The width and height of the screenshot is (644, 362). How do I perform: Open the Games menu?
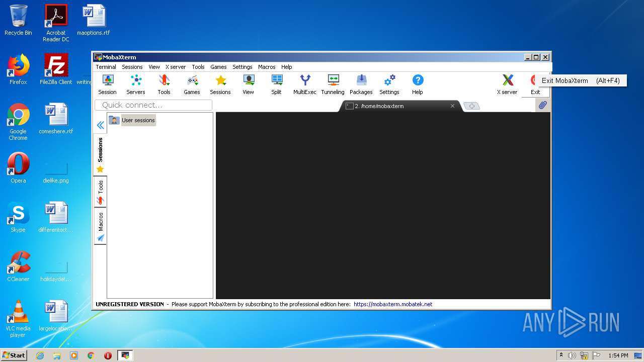click(x=218, y=67)
